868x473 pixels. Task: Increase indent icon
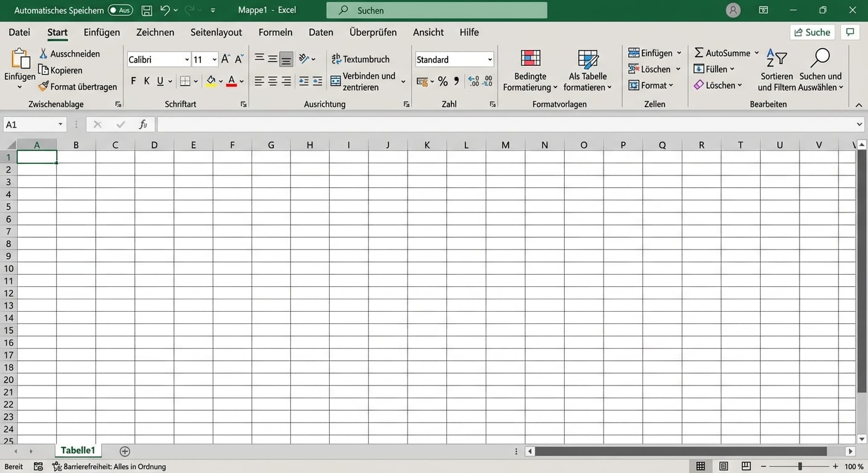(317, 81)
